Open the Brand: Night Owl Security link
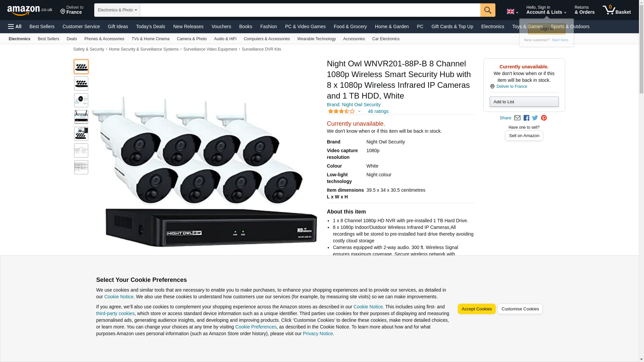Viewport: 644px width, 362px height. point(354,105)
